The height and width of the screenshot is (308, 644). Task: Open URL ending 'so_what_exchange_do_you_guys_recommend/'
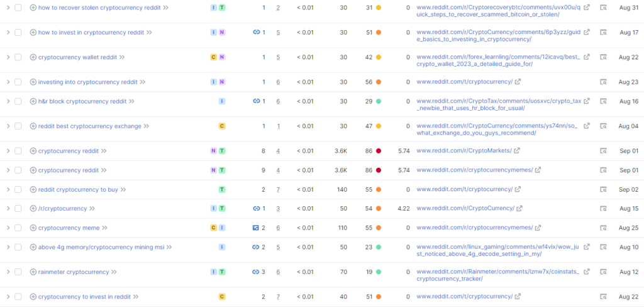(x=497, y=129)
